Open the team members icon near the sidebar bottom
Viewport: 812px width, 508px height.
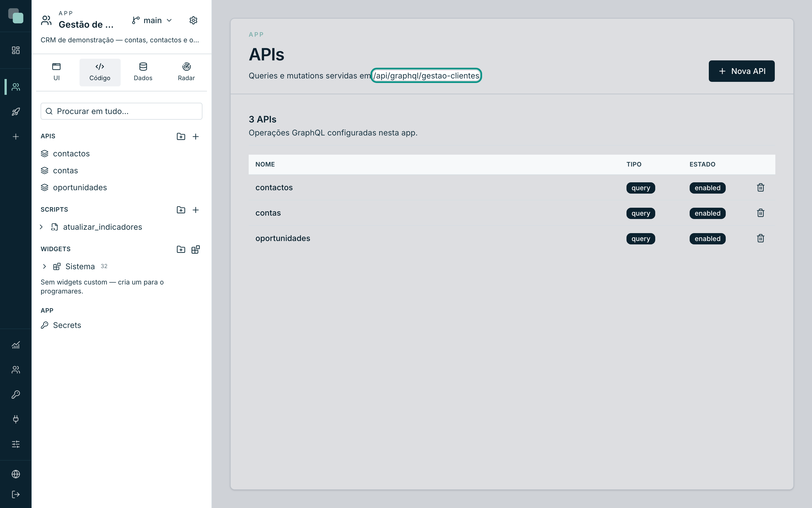pyautogui.click(x=16, y=370)
